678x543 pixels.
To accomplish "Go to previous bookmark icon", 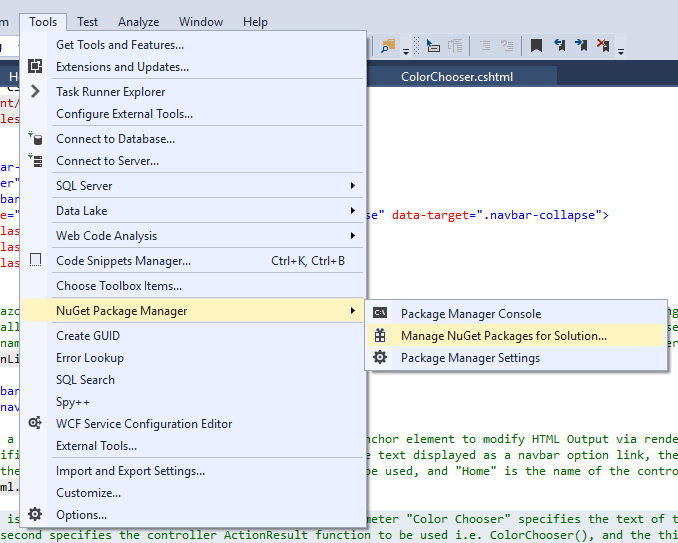I will point(560,45).
